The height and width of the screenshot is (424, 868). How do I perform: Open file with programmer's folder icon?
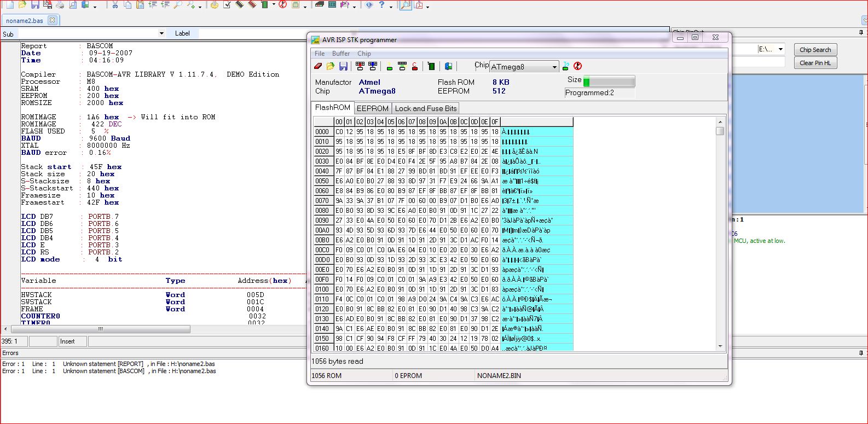[x=331, y=66]
